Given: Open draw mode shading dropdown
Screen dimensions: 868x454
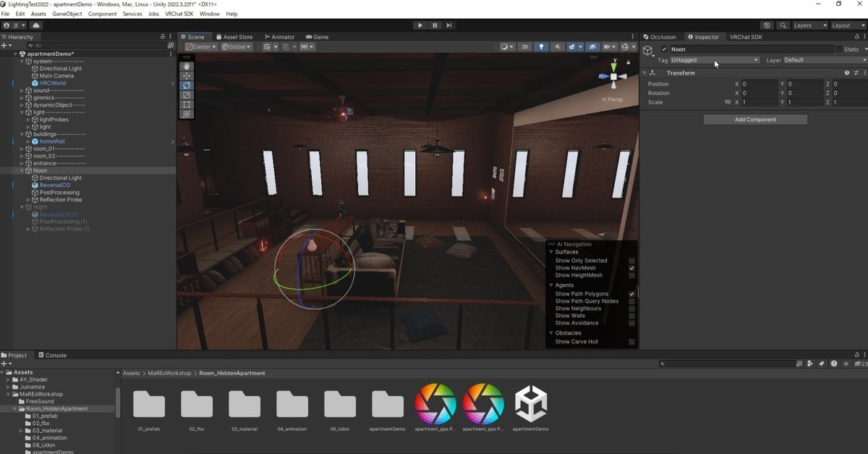Looking at the screenshot, I should (507, 47).
